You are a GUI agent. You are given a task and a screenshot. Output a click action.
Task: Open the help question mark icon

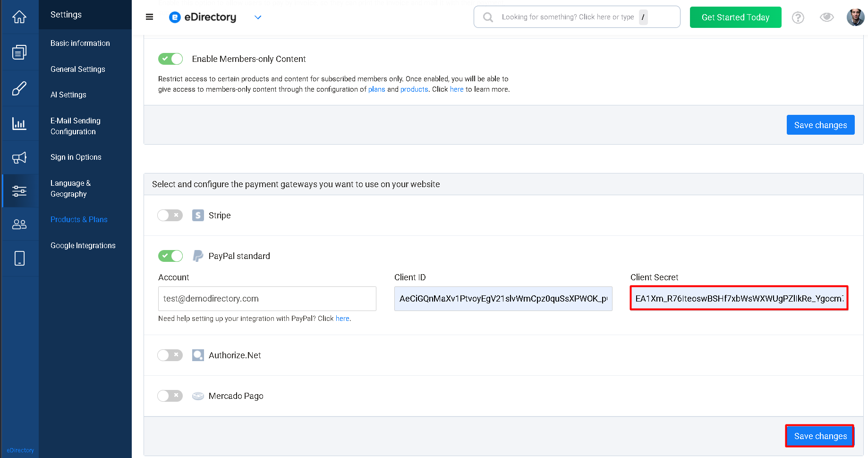click(x=798, y=17)
